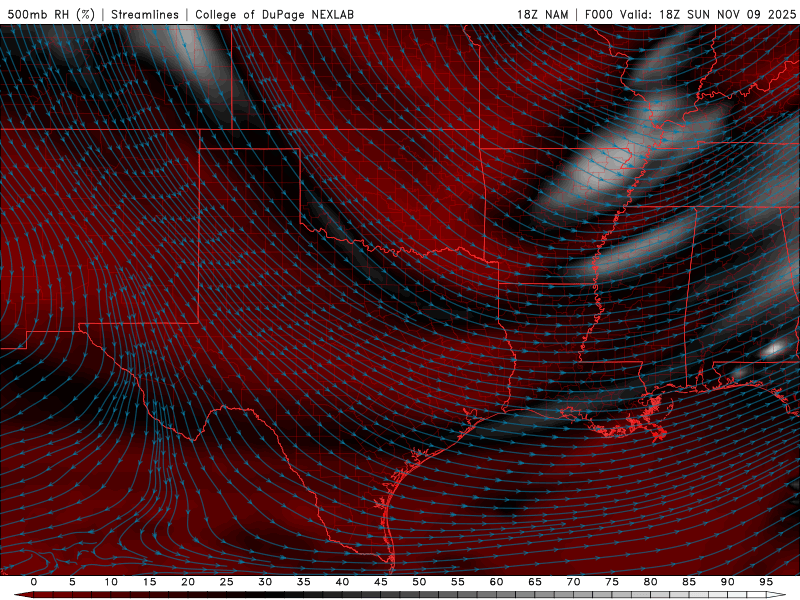
Task: Click the 90 label on the color bar
Action: (727, 582)
